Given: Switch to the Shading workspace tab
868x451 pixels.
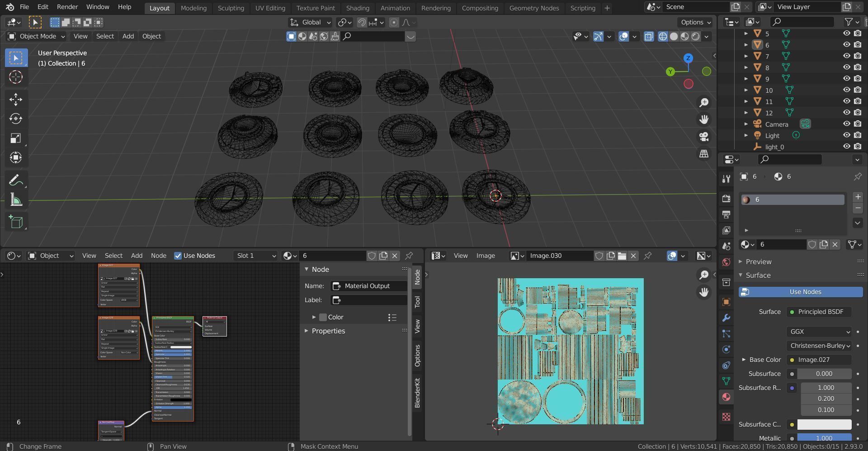Looking at the screenshot, I should [357, 8].
